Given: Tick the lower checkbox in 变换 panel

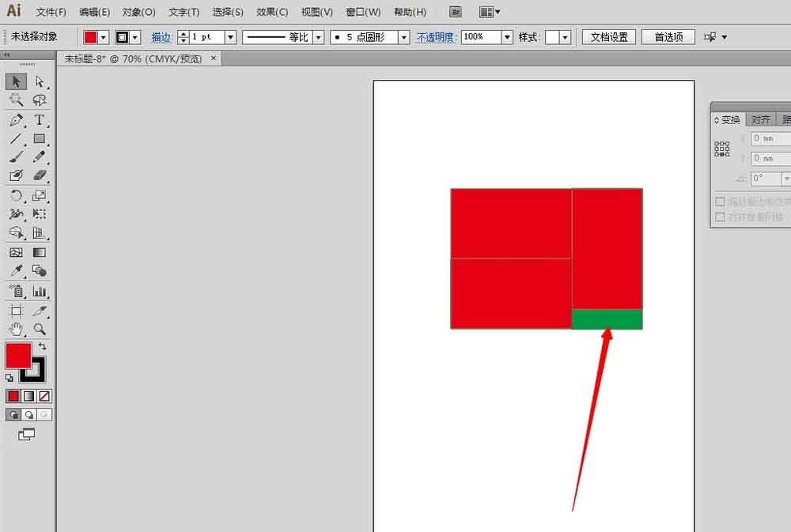Looking at the screenshot, I should click(720, 217).
